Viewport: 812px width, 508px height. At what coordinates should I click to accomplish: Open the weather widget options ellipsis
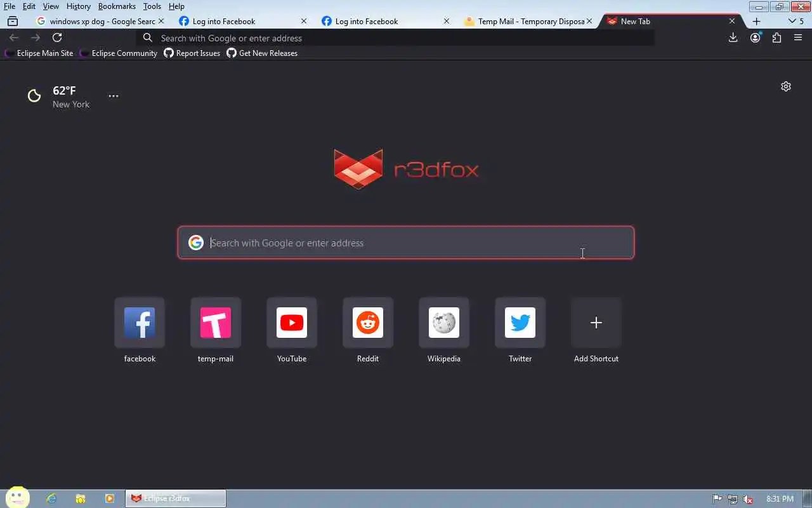[x=113, y=96]
